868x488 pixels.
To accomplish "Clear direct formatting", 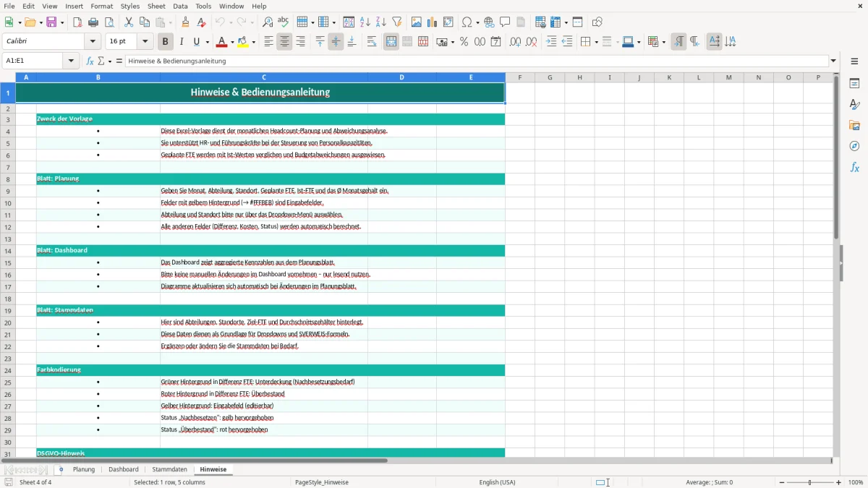I will tap(202, 22).
